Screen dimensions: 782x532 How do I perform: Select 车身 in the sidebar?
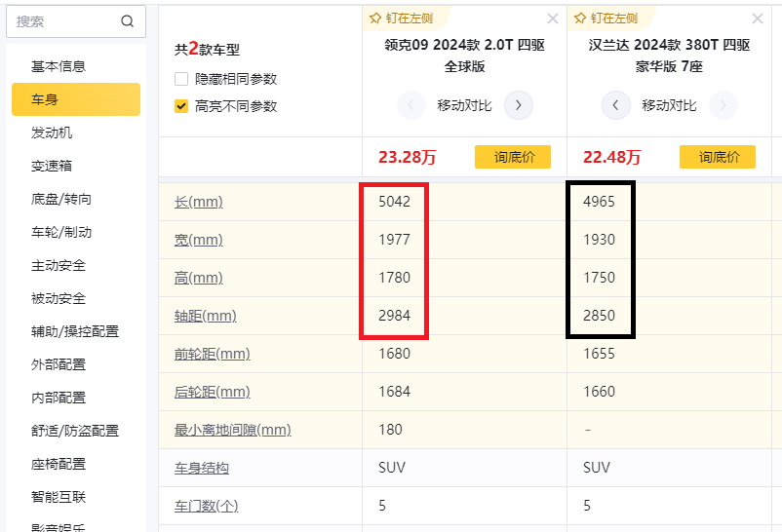click(x=76, y=99)
